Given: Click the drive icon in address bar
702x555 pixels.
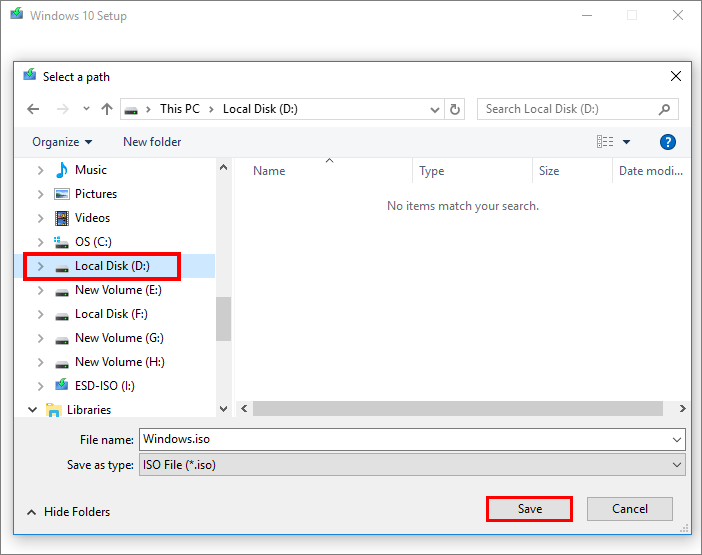Looking at the screenshot, I should tap(131, 110).
